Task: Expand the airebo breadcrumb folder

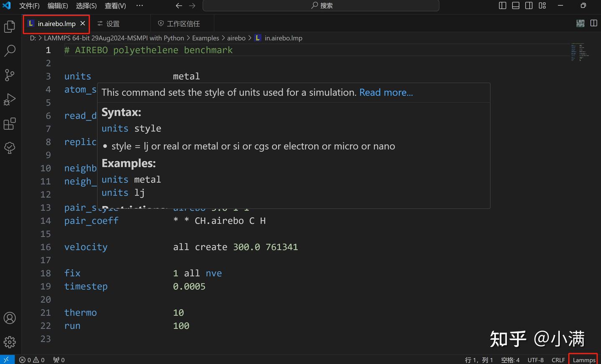Action: click(x=236, y=38)
